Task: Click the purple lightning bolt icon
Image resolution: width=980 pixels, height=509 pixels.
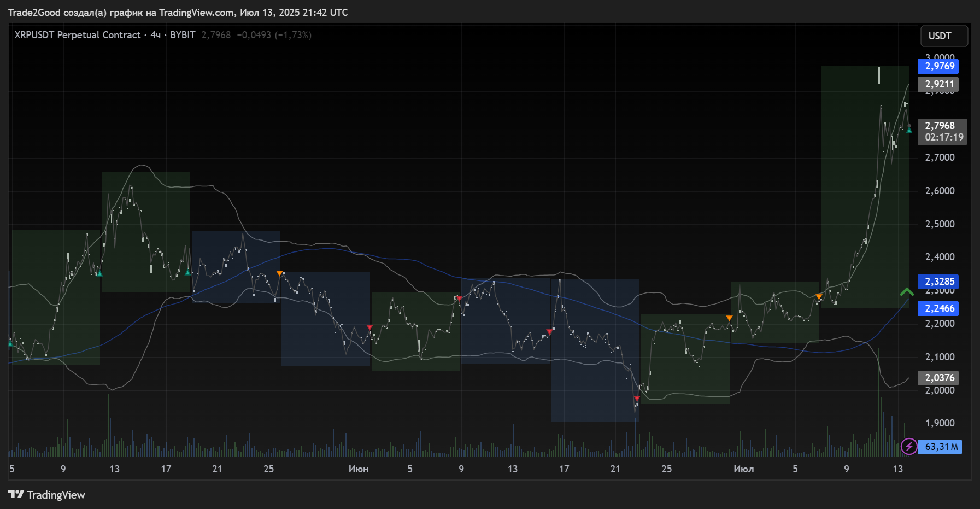Action: pyautogui.click(x=908, y=447)
